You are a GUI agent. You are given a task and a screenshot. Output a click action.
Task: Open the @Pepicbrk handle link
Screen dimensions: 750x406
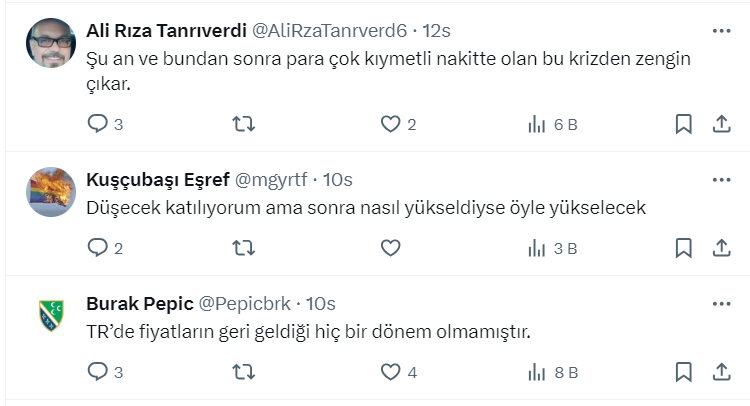point(249,303)
